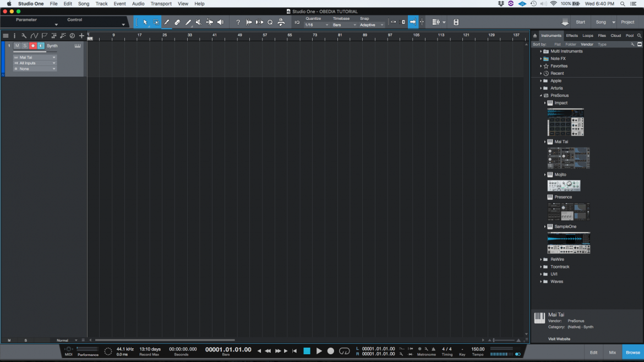Open the Mai Tai instrument dropdown

click(35, 57)
